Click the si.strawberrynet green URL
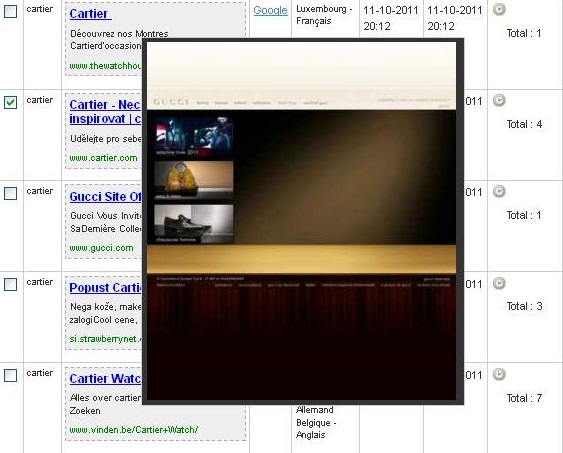 tap(106, 339)
